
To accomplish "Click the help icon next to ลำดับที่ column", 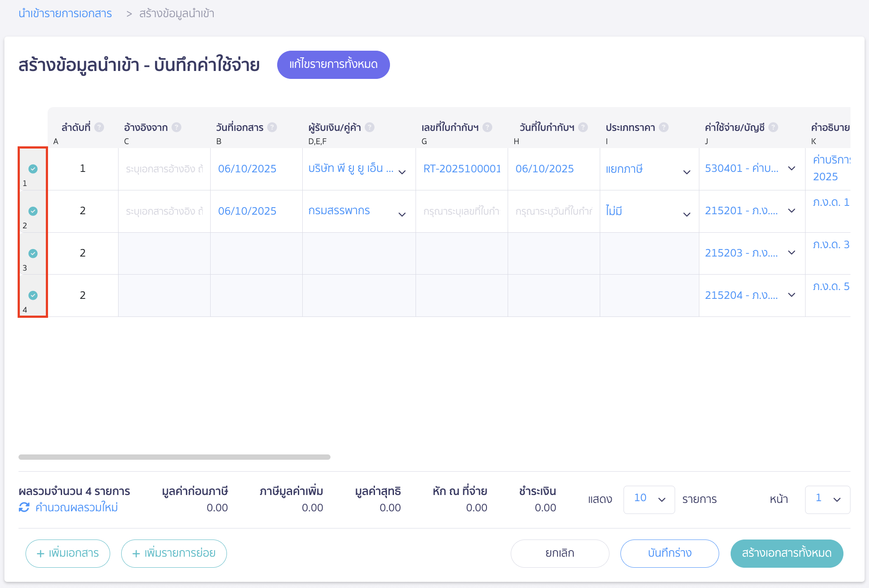I will point(100,127).
